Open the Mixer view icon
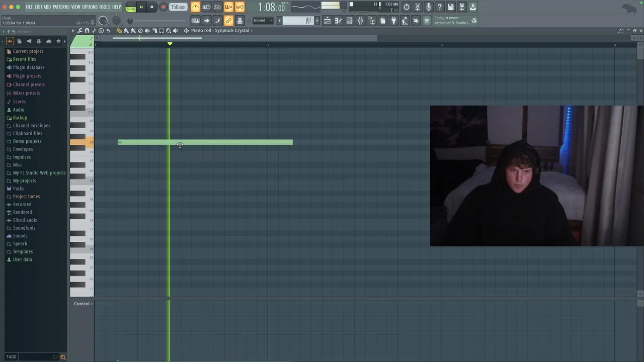Image resolution: width=644 pixels, height=362 pixels. [x=360, y=21]
